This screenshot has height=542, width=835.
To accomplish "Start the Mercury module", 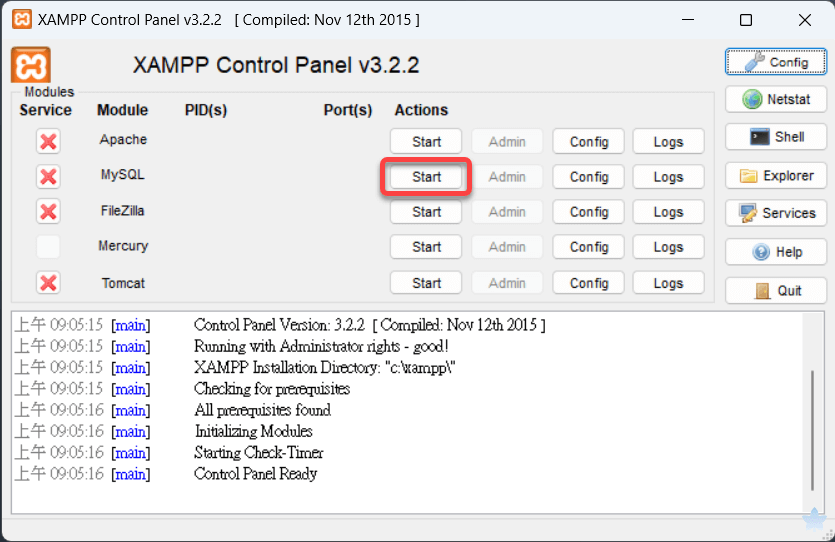I will [x=426, y=247].
